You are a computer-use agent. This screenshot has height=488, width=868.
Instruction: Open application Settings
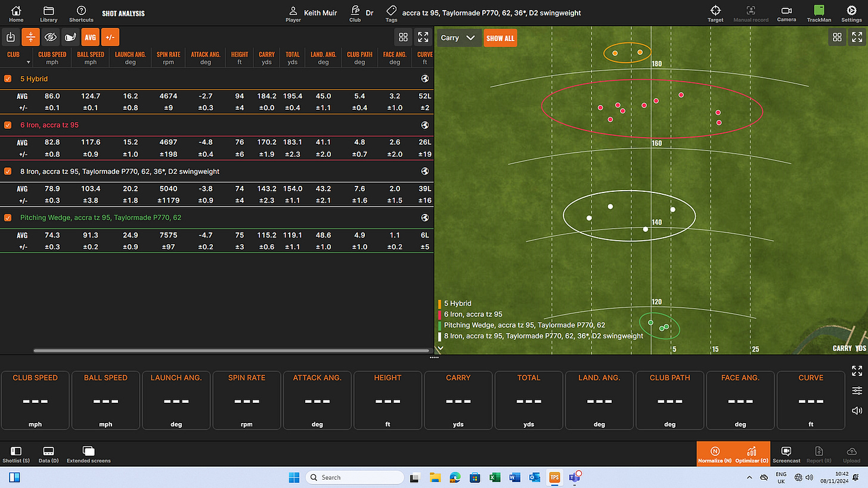click(x=851, y=14)
